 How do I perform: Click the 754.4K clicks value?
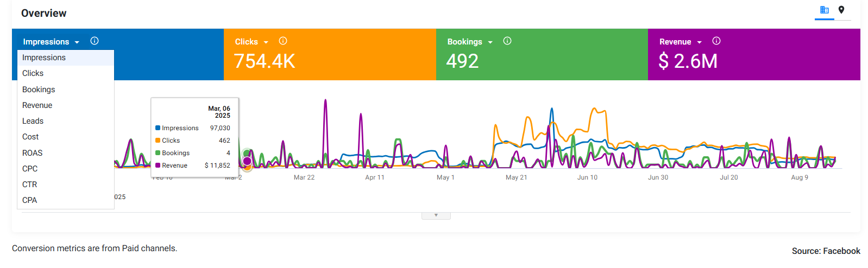coord(265,61)
